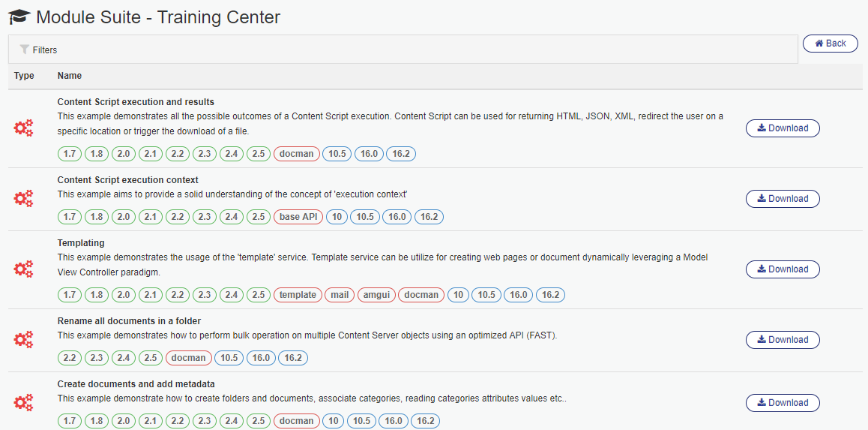Click the funnel filter icon
868x430 pixels.
tap(25, 50)
